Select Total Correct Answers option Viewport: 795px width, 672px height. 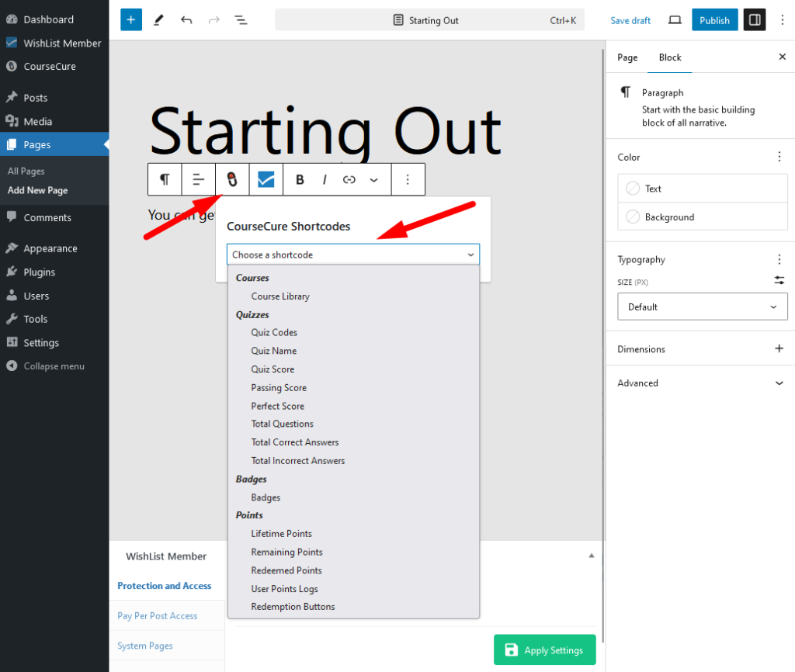353,442
